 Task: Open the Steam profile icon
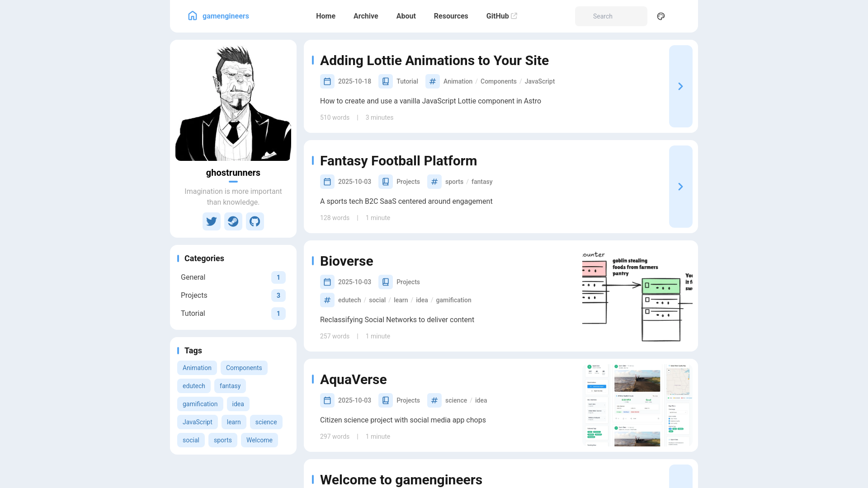pos(233,221)
